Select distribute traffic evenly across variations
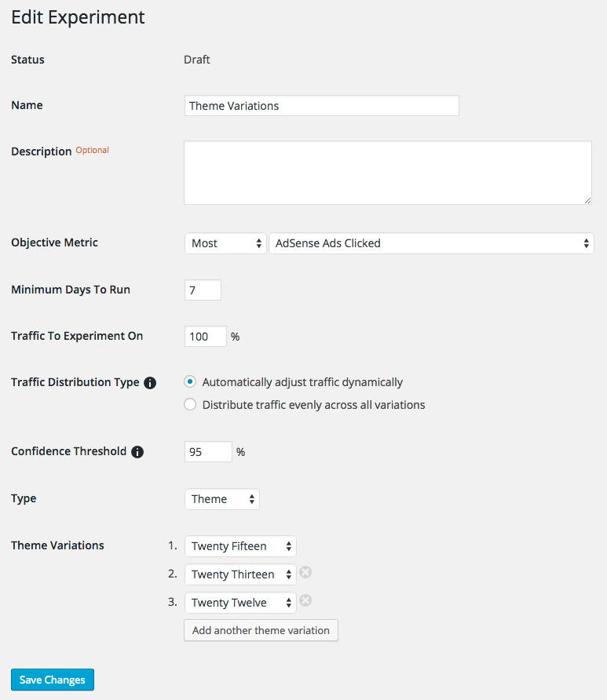Viewport: 607px width, 700px height. [x=190, y=405]
